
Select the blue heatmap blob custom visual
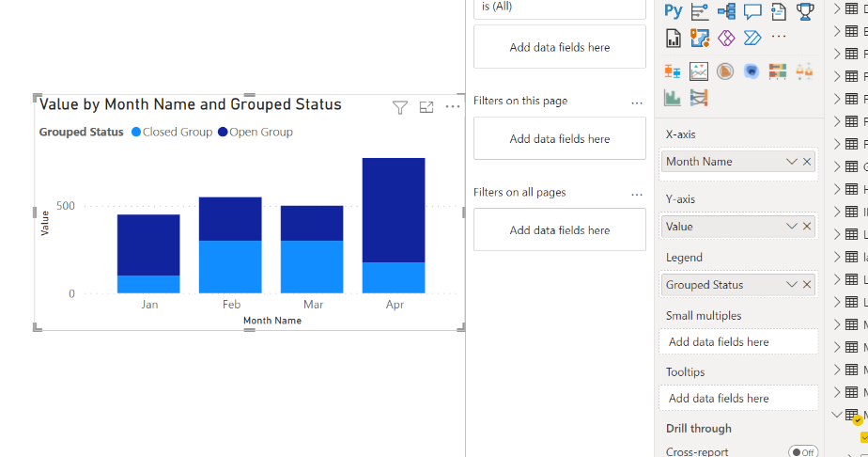click(752, 71)
